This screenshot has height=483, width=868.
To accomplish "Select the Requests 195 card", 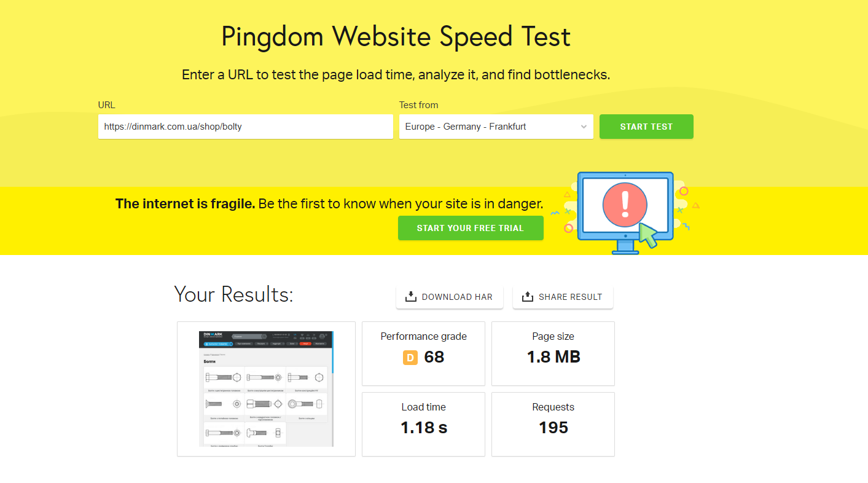I will [x=553, y=424].
